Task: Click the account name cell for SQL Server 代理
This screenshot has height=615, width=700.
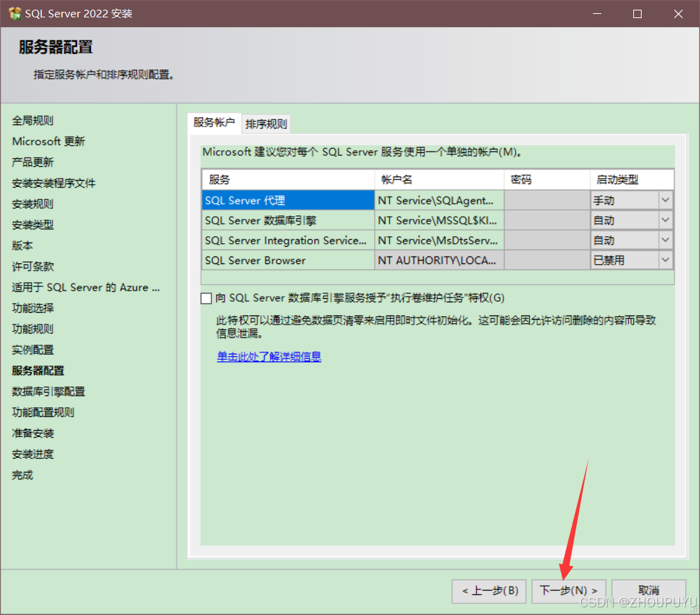Action: point(439,200)
